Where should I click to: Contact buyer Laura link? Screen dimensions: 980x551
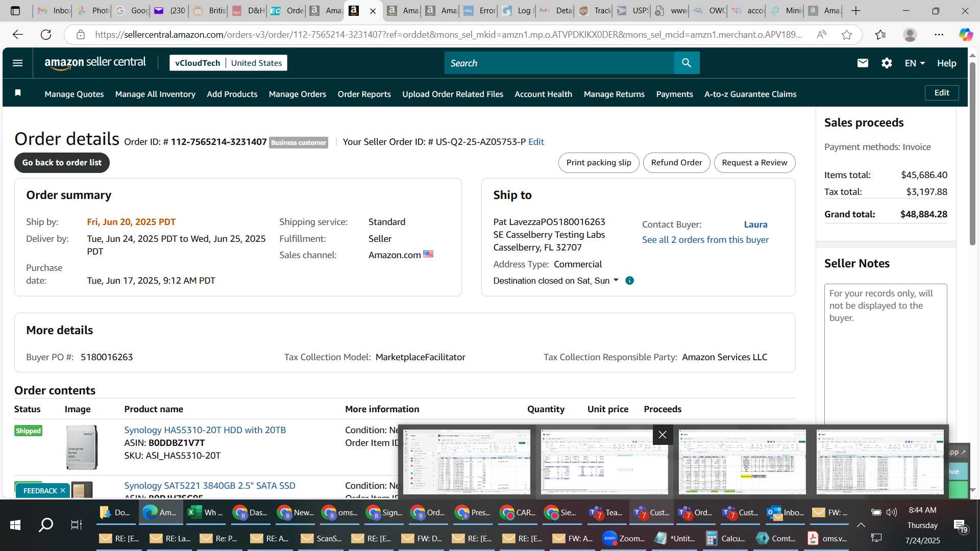(x=755, y=224)
